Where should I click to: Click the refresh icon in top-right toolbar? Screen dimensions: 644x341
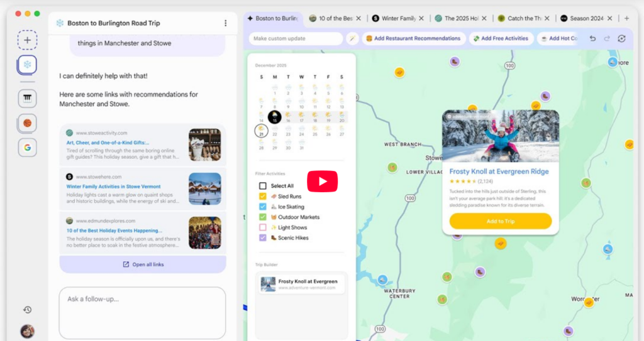pos(621,39)
